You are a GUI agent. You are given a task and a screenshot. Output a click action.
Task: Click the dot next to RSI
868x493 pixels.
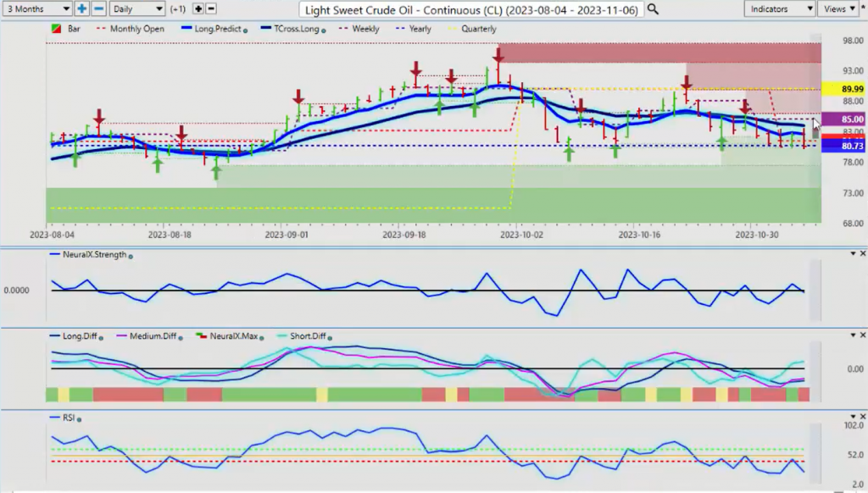(x=79, y=419)
